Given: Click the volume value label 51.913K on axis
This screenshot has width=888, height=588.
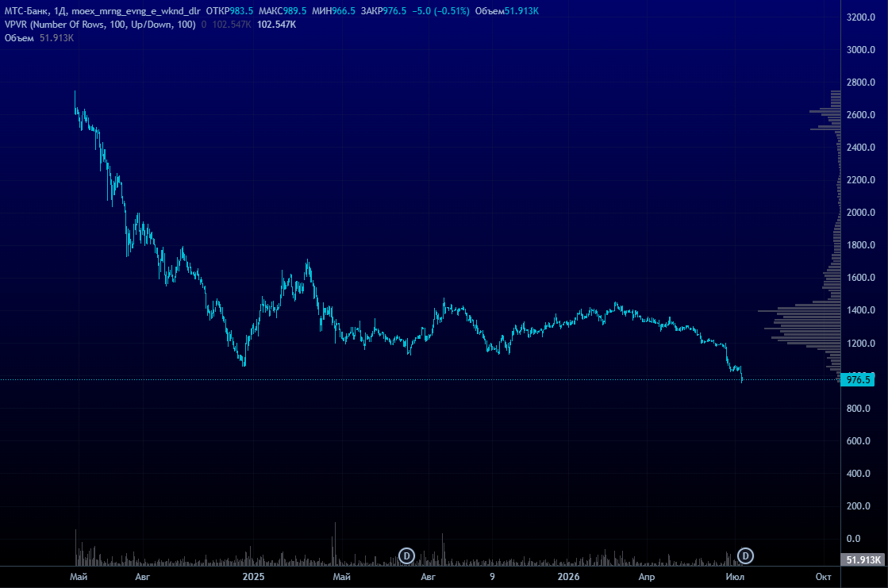Looking at the screenshot, I should click(x=863, y=559).
